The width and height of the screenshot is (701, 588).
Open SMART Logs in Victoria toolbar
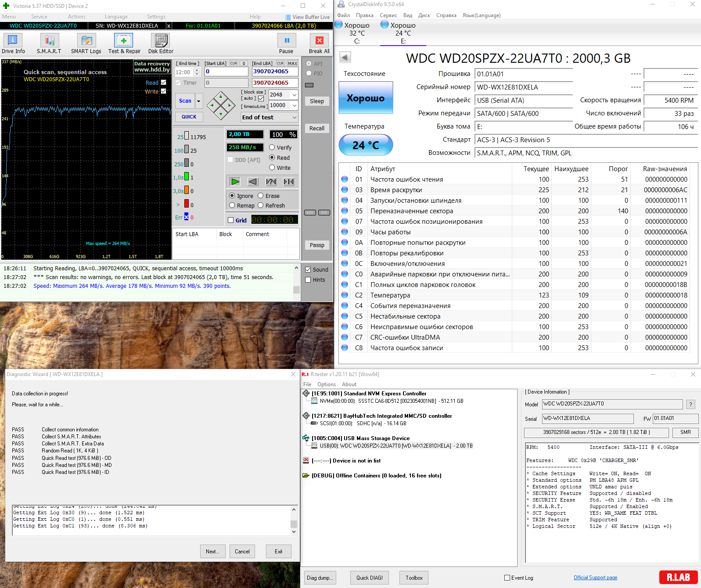point(86,44)
